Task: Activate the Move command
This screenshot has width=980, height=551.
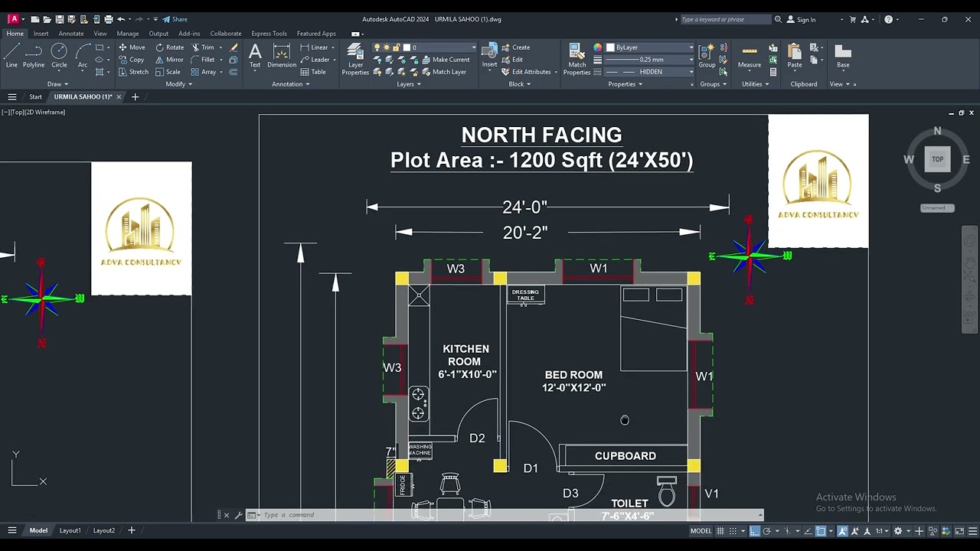Action: point(132,47)
